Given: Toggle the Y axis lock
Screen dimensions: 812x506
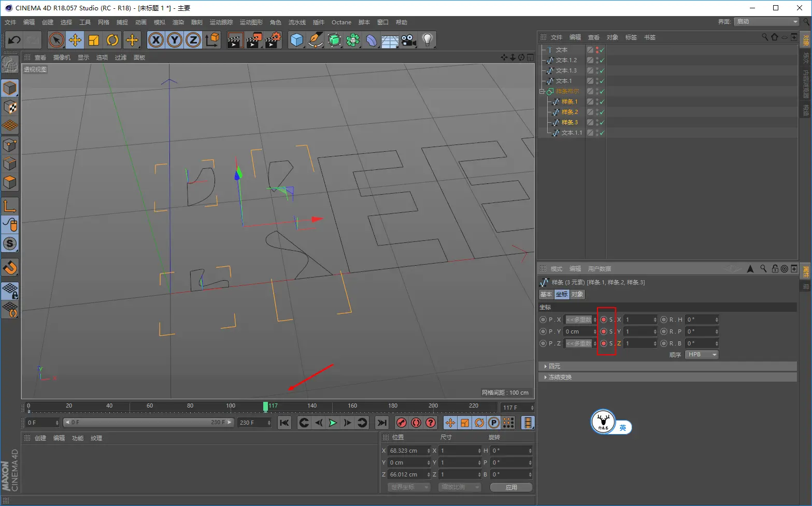Looking at the screenshot, I should 175,40.
